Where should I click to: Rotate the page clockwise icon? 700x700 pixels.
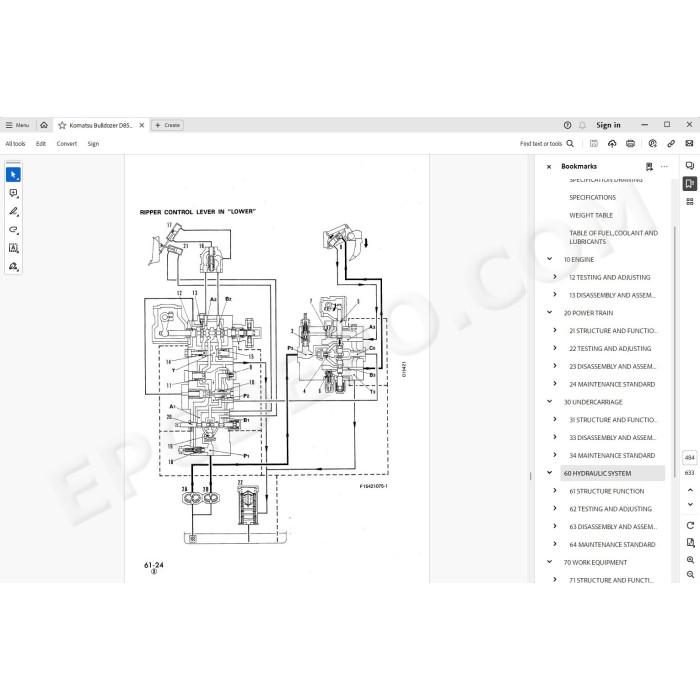[x=690, y=525]
